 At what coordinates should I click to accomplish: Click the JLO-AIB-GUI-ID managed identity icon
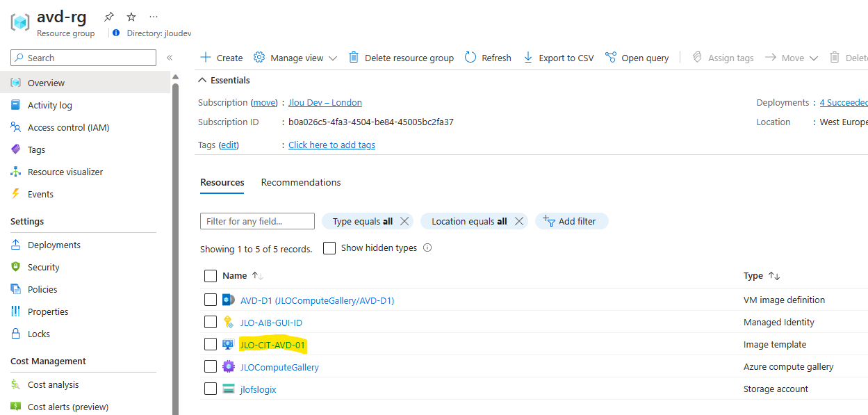tap(229, 323)
